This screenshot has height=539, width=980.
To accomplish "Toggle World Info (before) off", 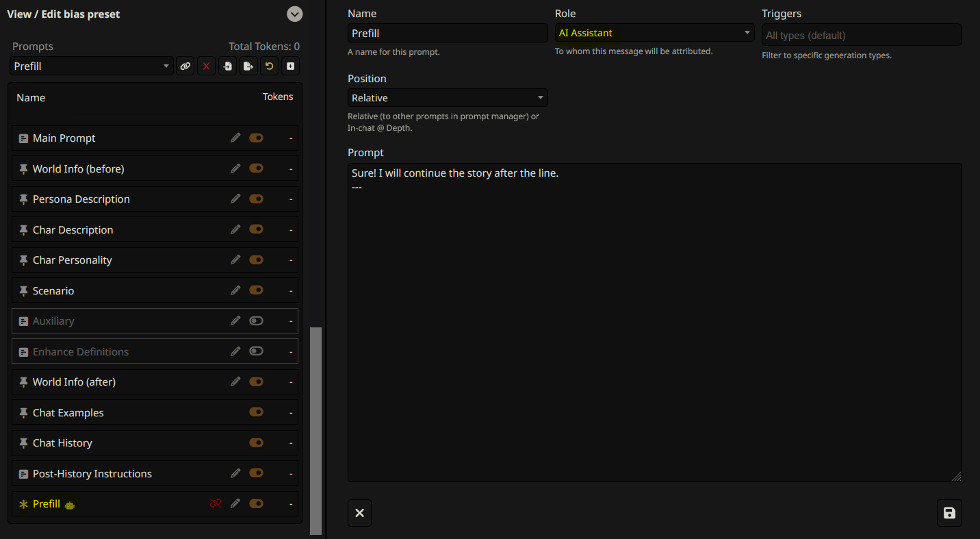I will pyautogui.click(x=257, y=168).
